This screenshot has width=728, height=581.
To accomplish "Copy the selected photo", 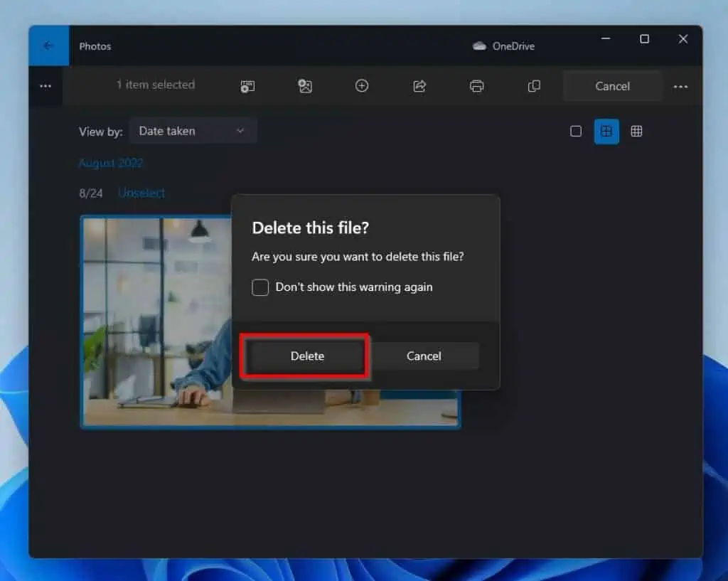I will pos(534,86).
